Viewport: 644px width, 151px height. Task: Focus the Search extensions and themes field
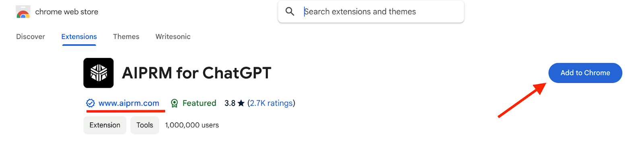click(371, 12)
